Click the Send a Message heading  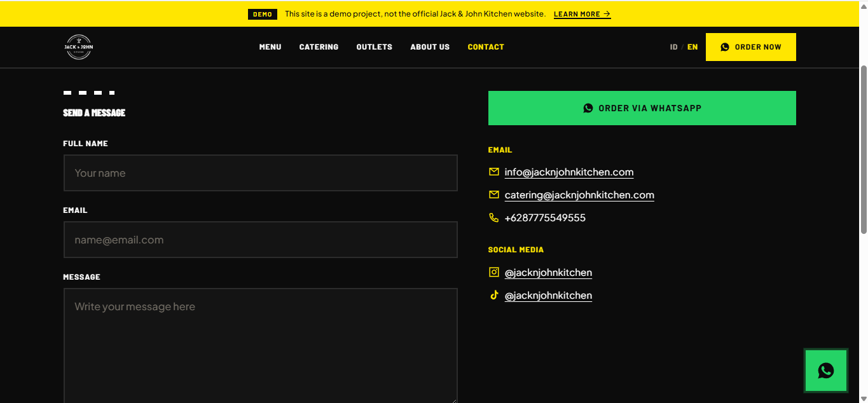(94, 113)
